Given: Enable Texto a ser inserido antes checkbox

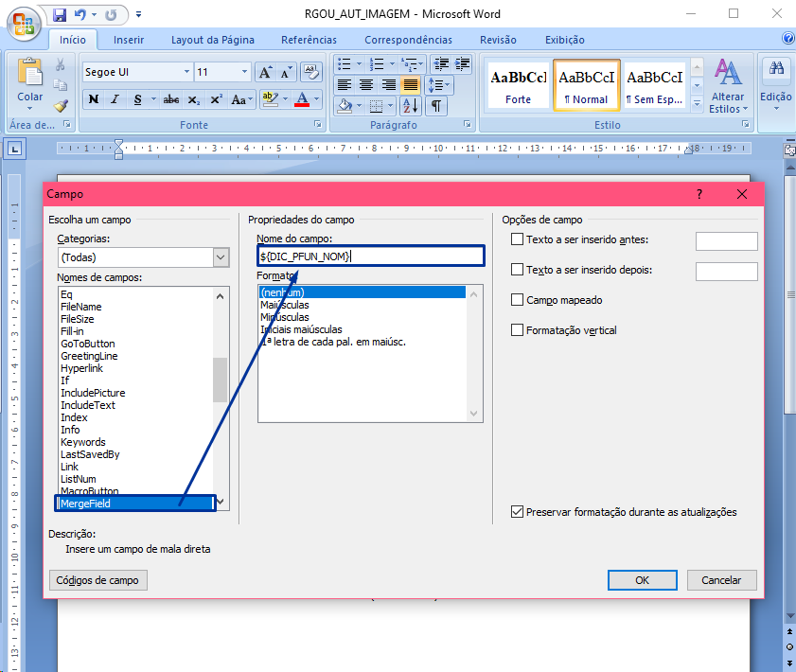Looking at the screenshot, I should click(517, 239).
